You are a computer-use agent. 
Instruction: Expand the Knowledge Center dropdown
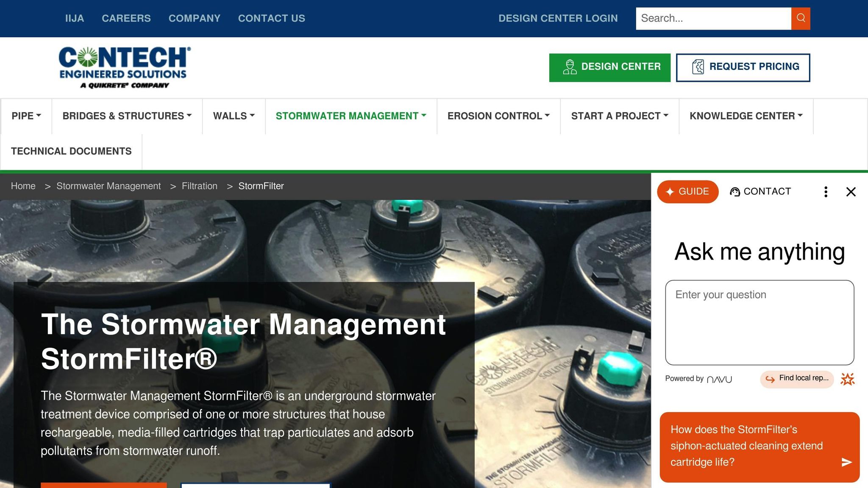point(746,116)
